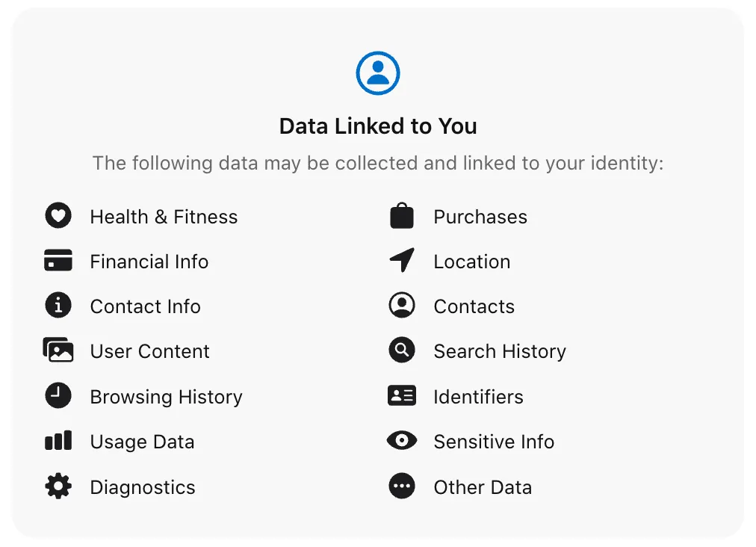
Task: Click the Contacts person icon
Action: (402, 306)
